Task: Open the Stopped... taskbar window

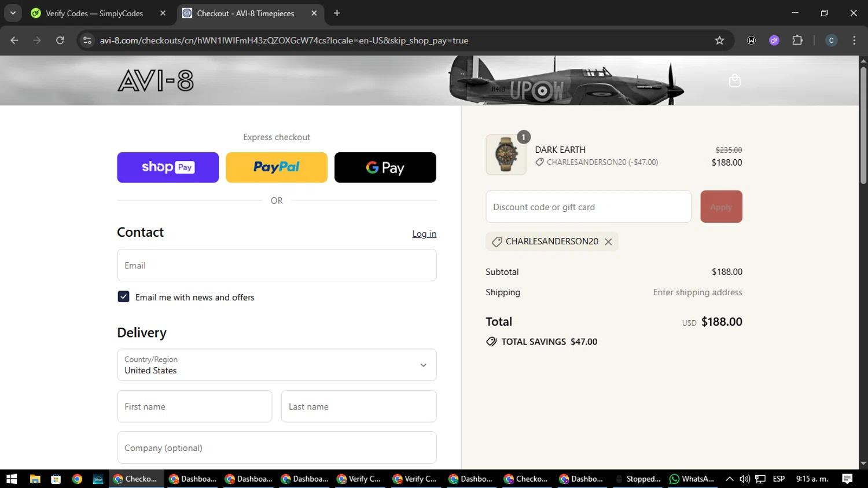Action: pos(638,479)
